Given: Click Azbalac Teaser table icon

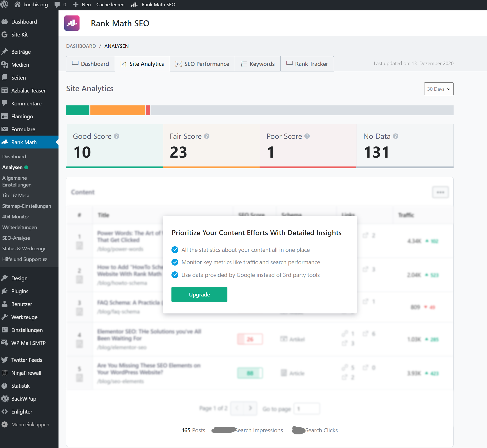Looking at the screenshot, I should pos(5,90).
